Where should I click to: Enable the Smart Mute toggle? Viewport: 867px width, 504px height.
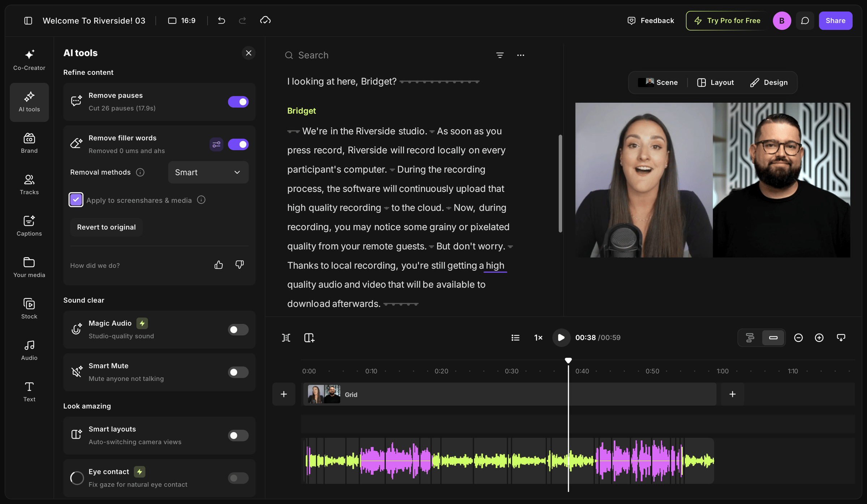238,372
